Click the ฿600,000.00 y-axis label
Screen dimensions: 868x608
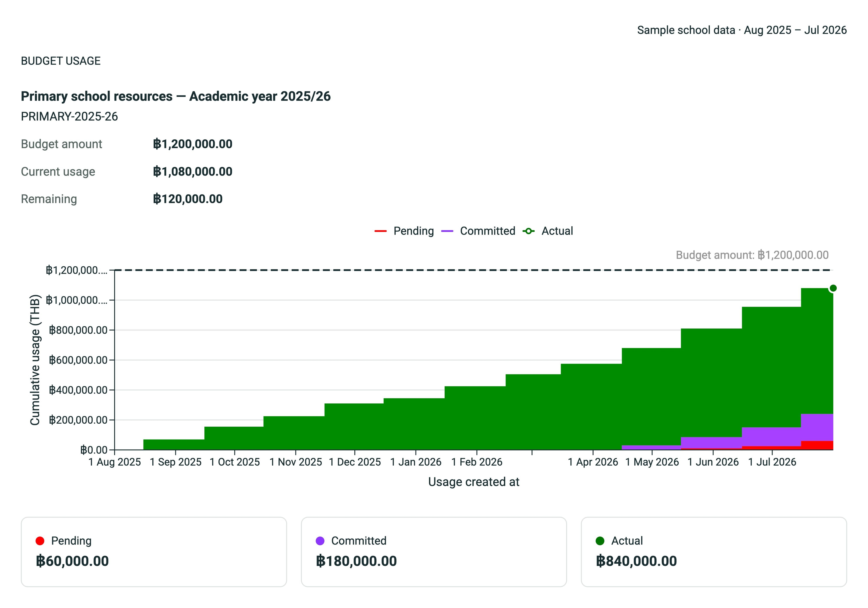[78, 360]
